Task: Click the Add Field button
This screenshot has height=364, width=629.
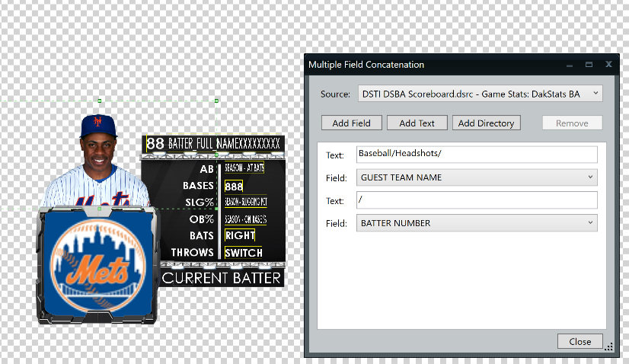Action: click(x=351, y=123)
